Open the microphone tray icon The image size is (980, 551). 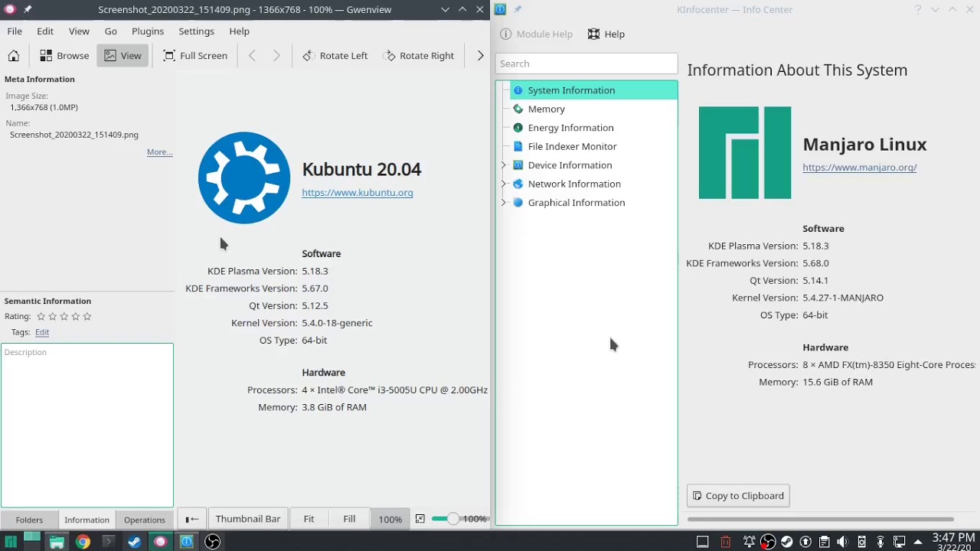tap(880, 542)
